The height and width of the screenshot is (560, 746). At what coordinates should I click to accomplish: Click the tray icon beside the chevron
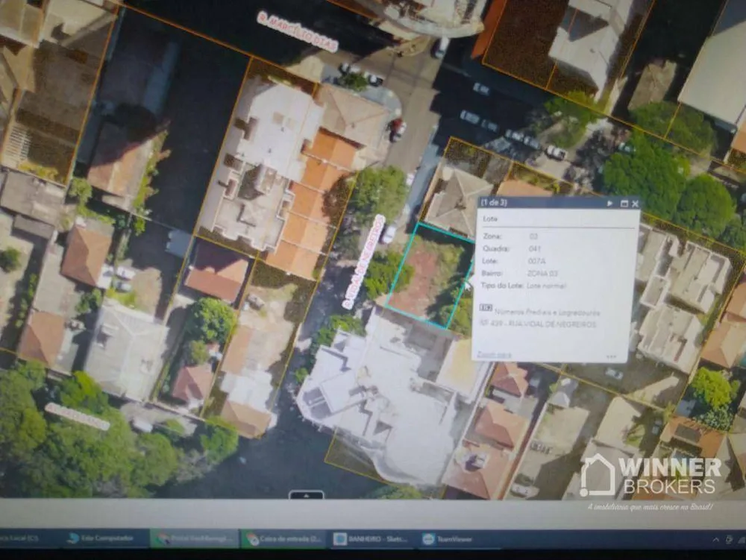click(729, 540)
